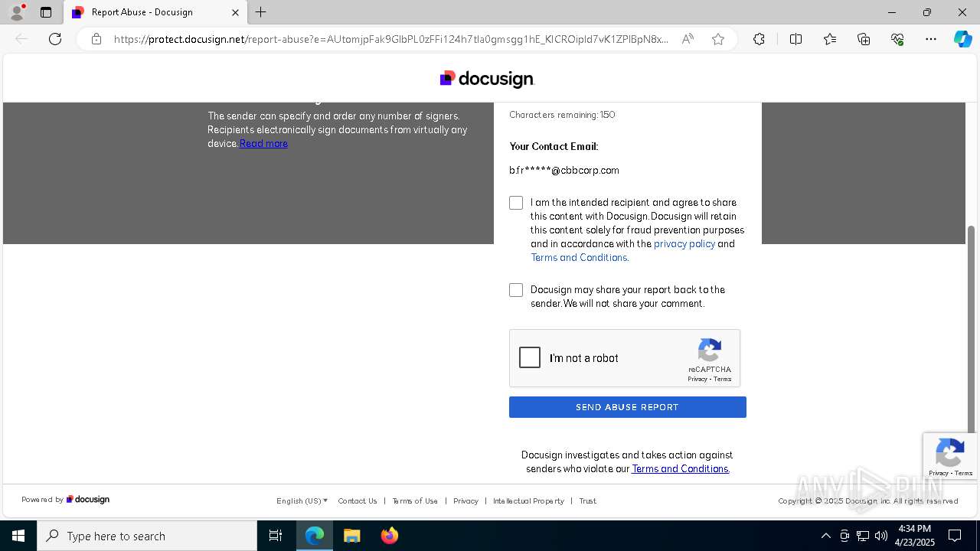This screenshot has height=551, width=980.
Task: Open Collections panel
Action: coord(864,39)
